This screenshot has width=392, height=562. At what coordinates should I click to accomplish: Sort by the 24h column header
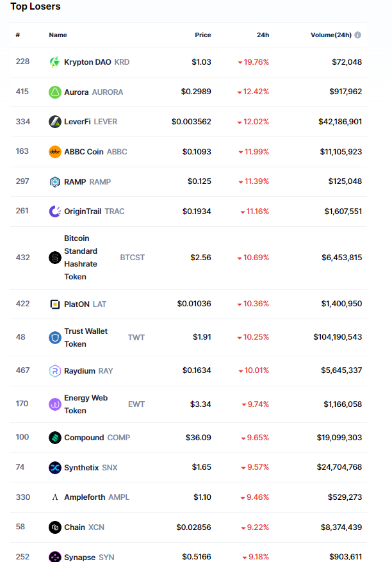pyautogui.click(x=263, y=35)
